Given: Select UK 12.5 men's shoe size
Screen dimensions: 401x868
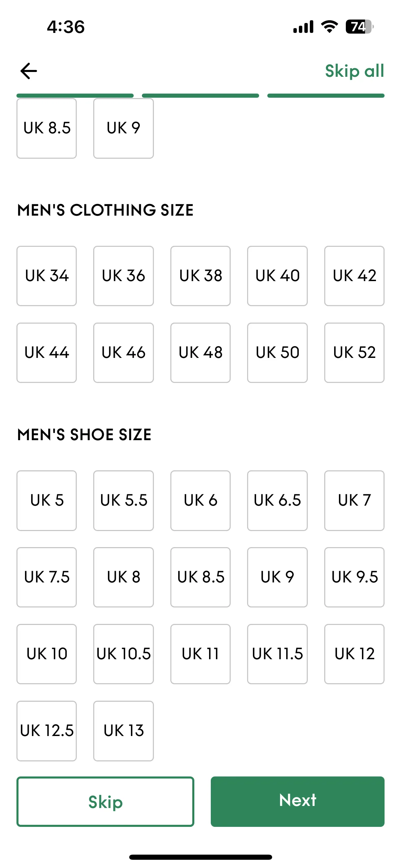Looking at the screenshot, I should (47, 731).
